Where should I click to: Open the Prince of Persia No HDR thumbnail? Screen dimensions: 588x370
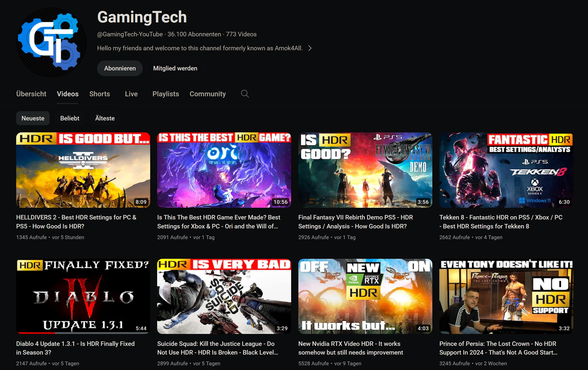coord(506,296)
